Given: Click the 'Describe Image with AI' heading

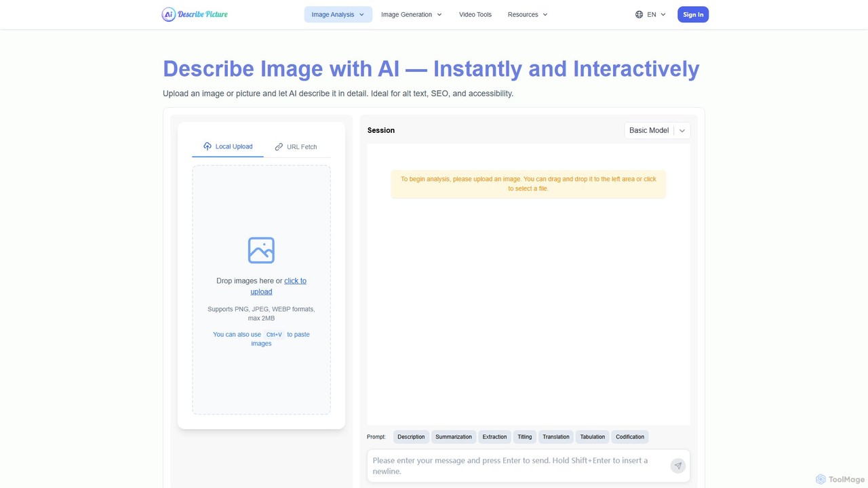Looking at the screenshot, I should 431,68.
